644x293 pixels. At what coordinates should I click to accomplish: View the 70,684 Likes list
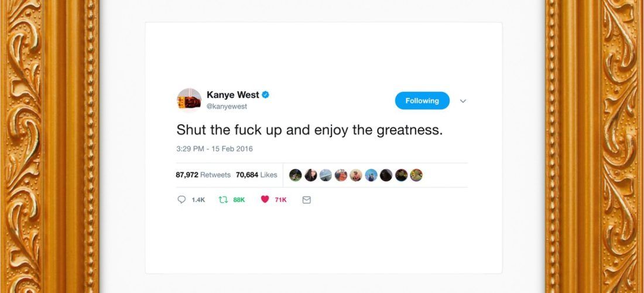click(256, 175)
